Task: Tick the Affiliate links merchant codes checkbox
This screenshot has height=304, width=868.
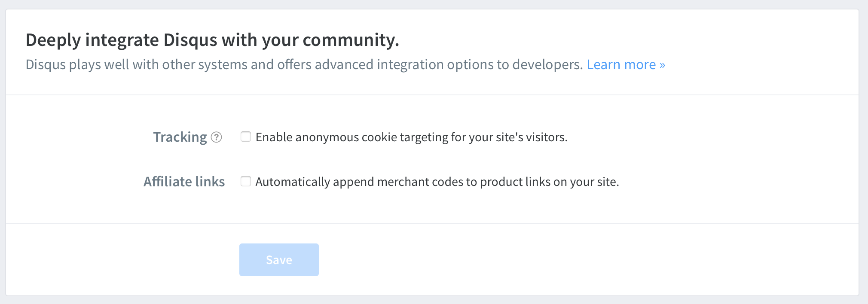Action: tap(246, 182)
